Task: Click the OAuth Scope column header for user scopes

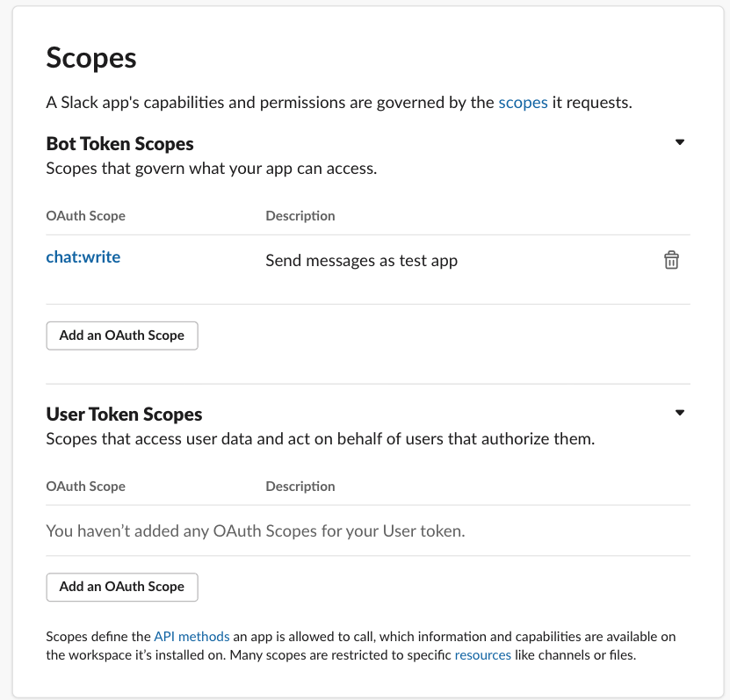Action: 85,486
